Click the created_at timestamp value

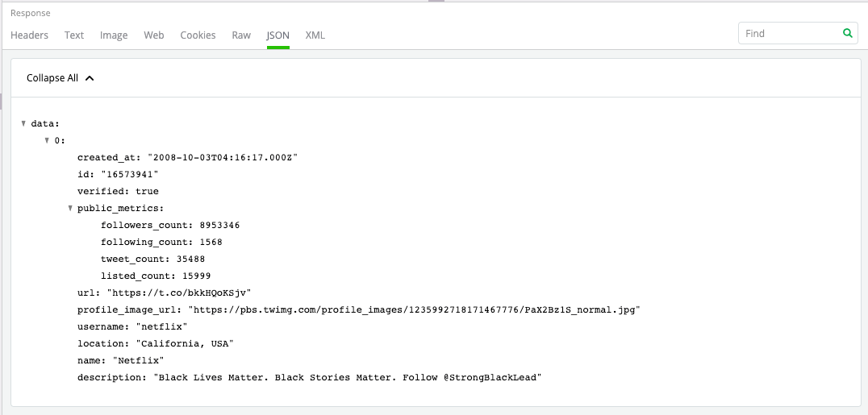tap(223, 158)
